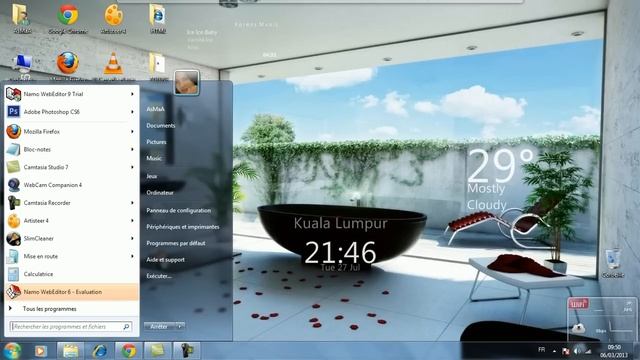The image size is (640, 360).
Task: Click the Kuala Lumpur text on desktop widget
Action: pyautogui.click(x=340, y=223)
